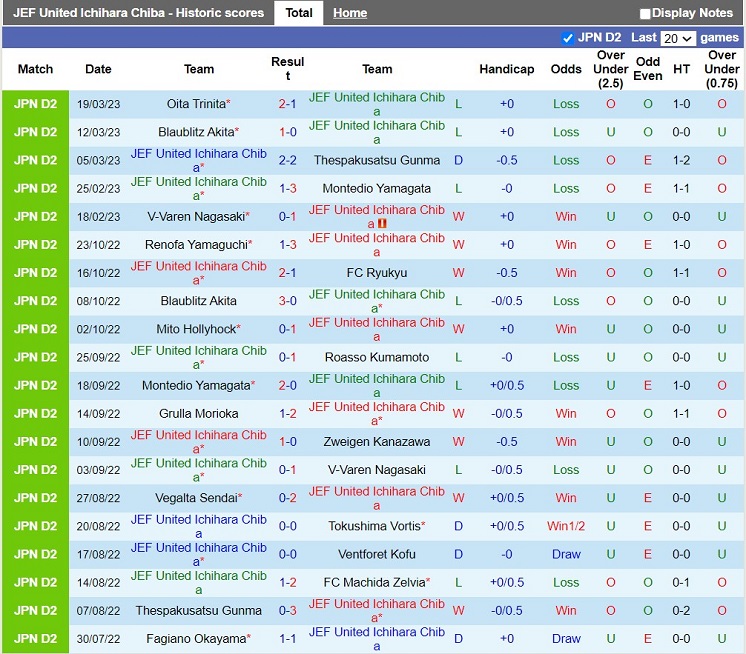Open Ventforet Kofu team link
This screenshot has width=746, height=654.
pyautogui.click(x=377, y=554)
